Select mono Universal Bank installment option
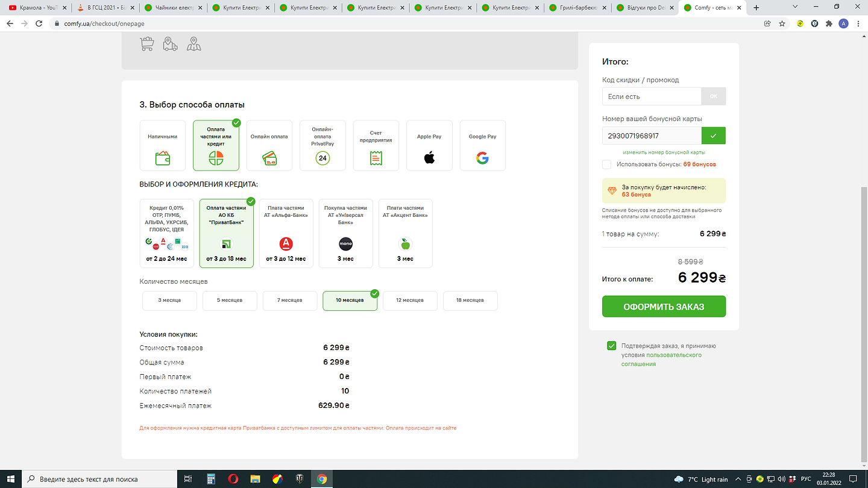Screen dimensions: 868x488 tap(345, 233)
